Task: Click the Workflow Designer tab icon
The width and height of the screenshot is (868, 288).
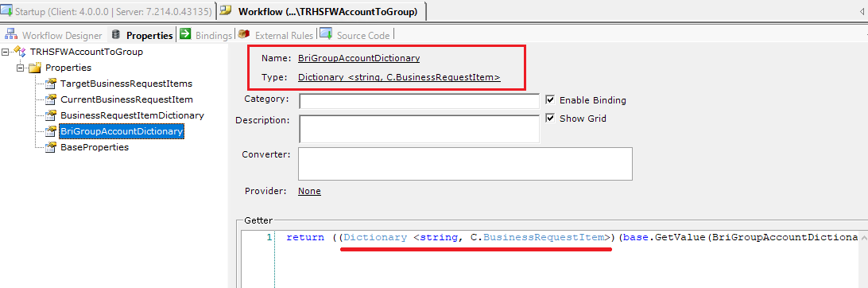Action: click(x=11, y=34)
